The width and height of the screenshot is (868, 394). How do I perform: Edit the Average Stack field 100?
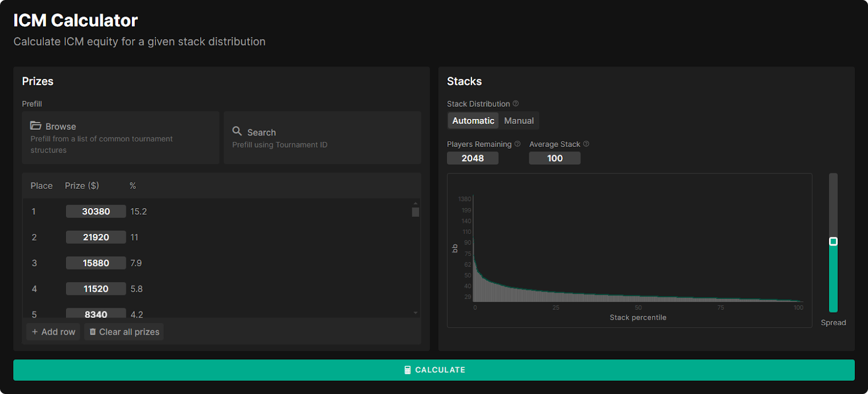tap(554, 158)
